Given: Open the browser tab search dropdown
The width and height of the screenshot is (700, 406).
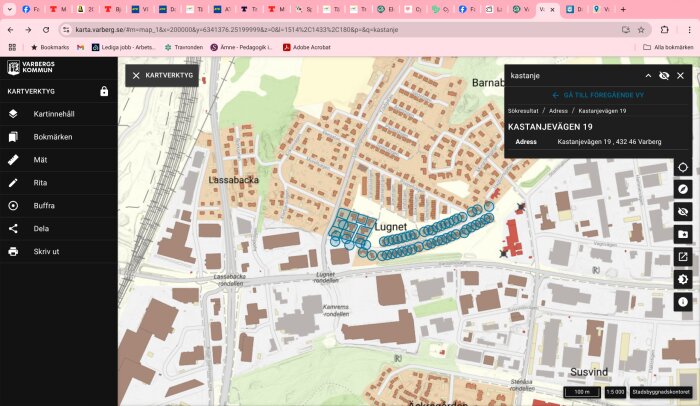Looking at the screenshot, I should pyautogui.click(x=9, y=9).
